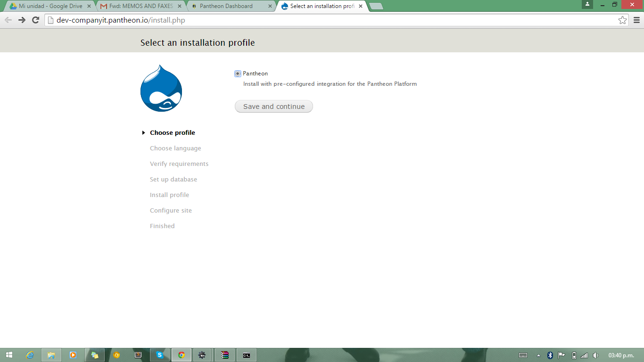Open WinRAR from the taskbar

225,355
